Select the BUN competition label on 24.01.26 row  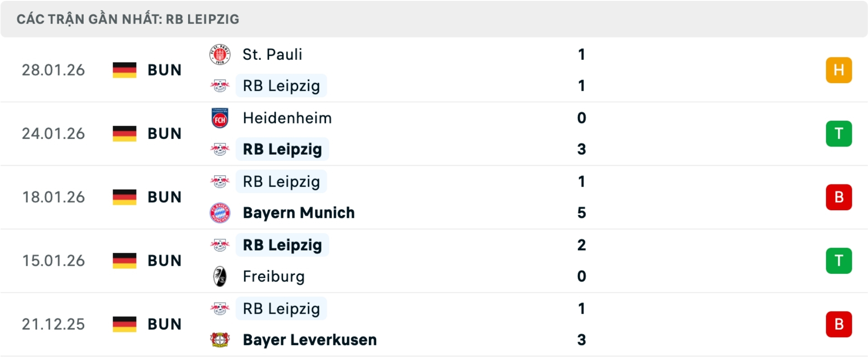click(164, 133)
